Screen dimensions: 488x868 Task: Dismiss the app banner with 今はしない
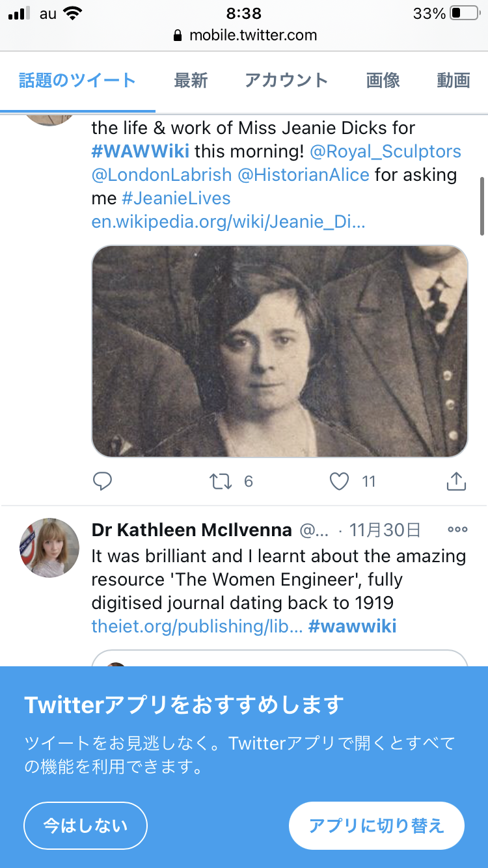[x=85, y=826]
